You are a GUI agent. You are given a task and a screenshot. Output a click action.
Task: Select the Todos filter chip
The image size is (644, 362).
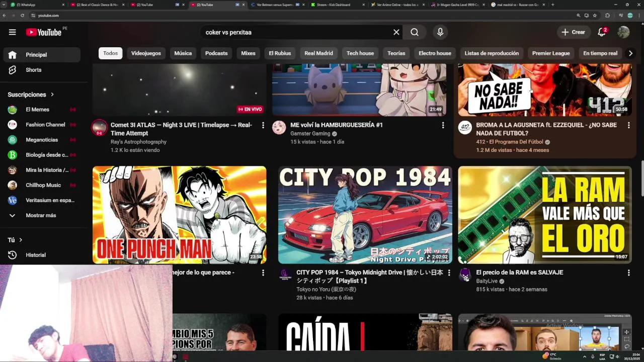coord(111,53)
